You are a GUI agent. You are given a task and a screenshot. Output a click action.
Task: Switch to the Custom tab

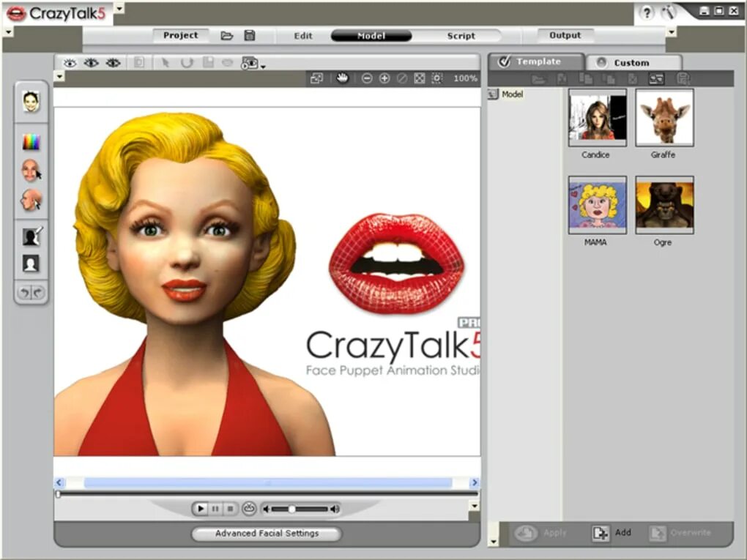pyautogui.click(x=633, y=62)
